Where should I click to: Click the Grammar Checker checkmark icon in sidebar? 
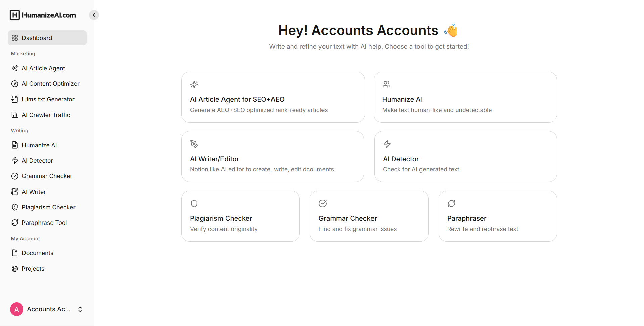click(x=15, y=176)
